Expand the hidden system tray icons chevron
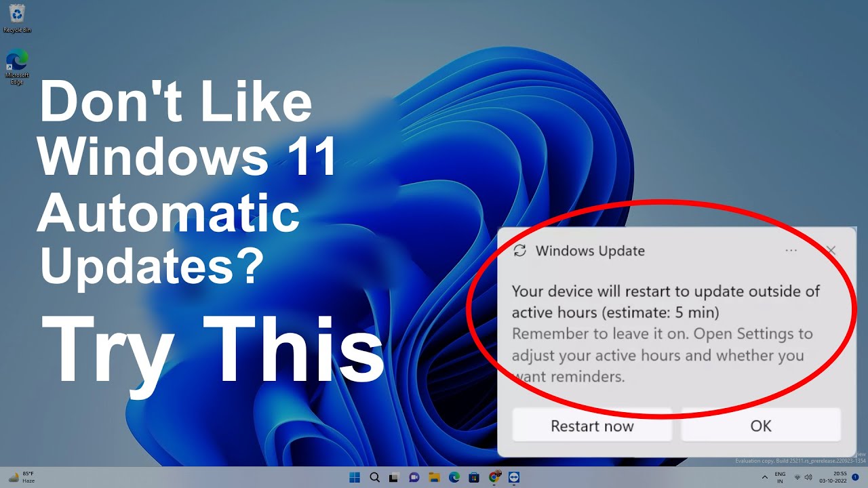This screenshot has height=488, width=868. pos(765,477)
